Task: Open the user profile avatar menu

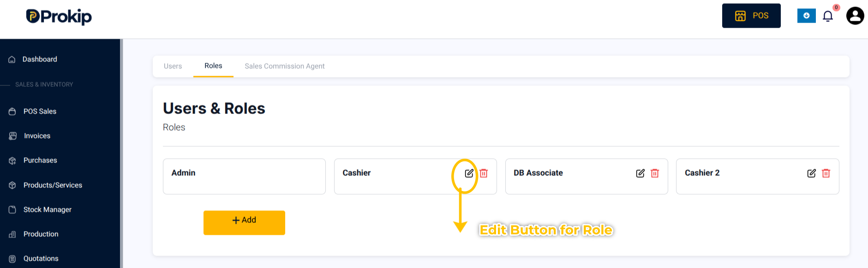Action: [855, 16]
